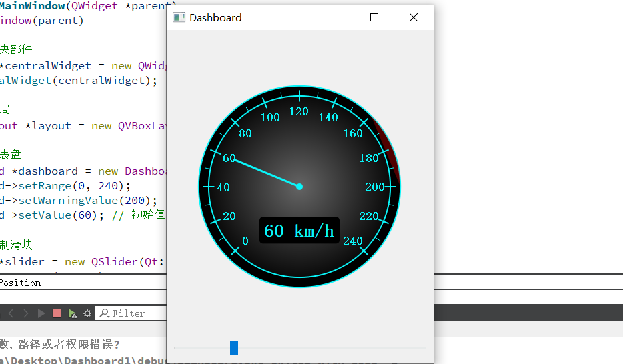Maximize the Dashboard window
Viewport: 623px width, 364px height.
(x=374, y=17)
